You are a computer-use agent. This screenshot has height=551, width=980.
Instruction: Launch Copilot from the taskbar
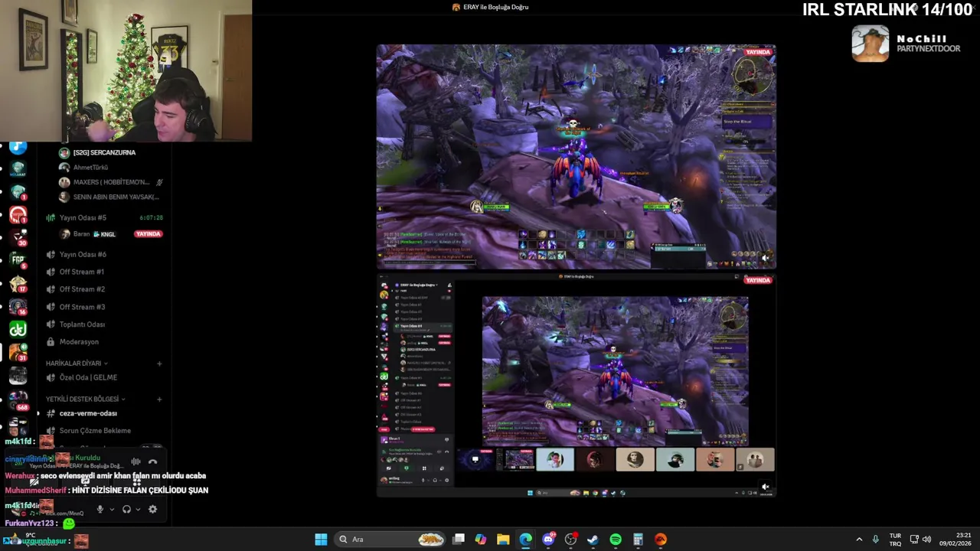(481, 540)
